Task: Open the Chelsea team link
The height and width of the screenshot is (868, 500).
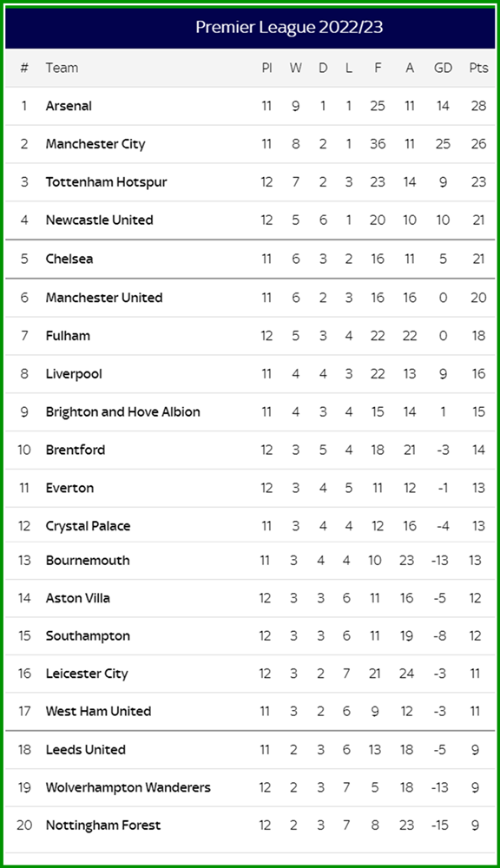Action: tap(69, 259)
